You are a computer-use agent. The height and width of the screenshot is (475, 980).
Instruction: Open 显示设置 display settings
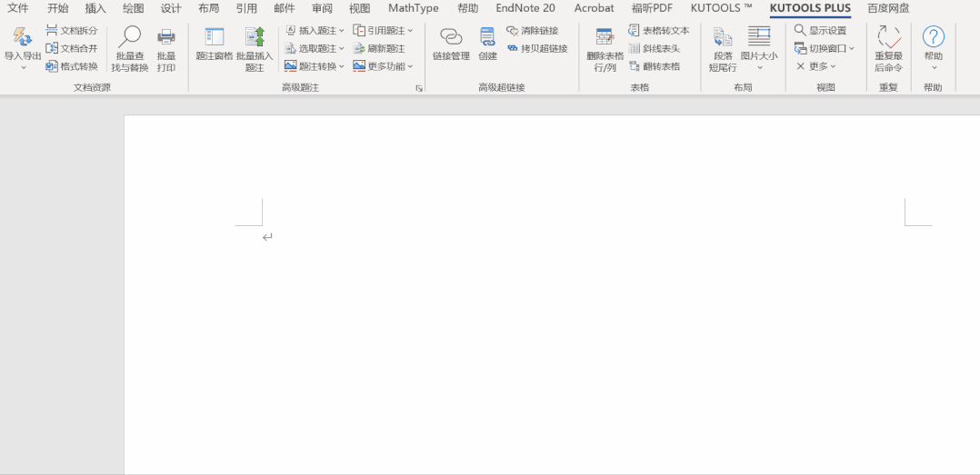point(820,31)
